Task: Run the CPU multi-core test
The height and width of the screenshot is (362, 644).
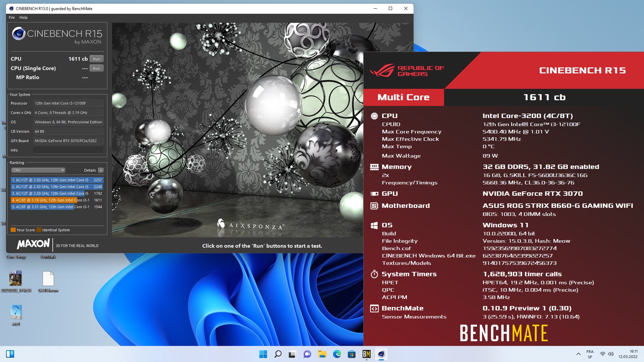Action: (x=97, y=59)
